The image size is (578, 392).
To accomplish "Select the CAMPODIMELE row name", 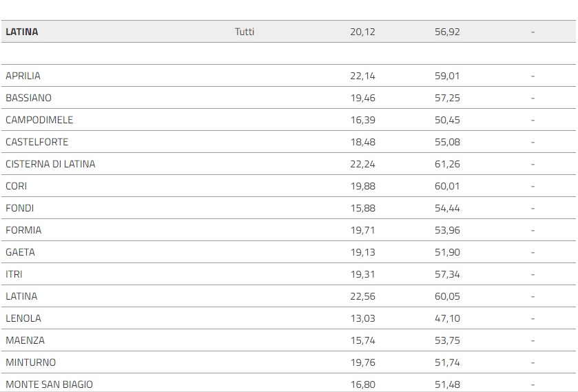I will point(39,120).
